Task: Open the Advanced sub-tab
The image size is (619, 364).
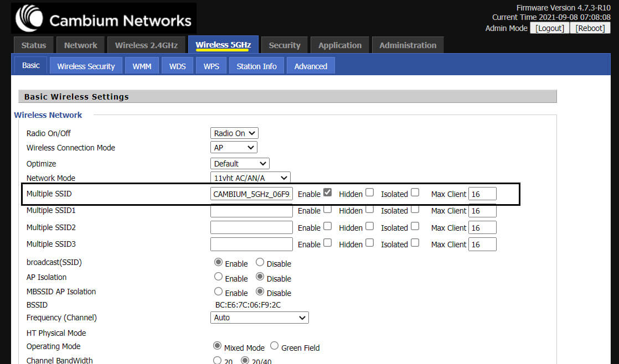Action: (311, 66)
